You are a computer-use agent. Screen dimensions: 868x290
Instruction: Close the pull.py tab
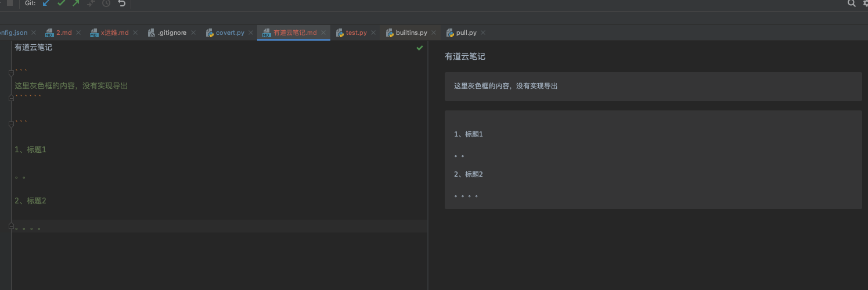pyautogui.click(x=483, y=33)
